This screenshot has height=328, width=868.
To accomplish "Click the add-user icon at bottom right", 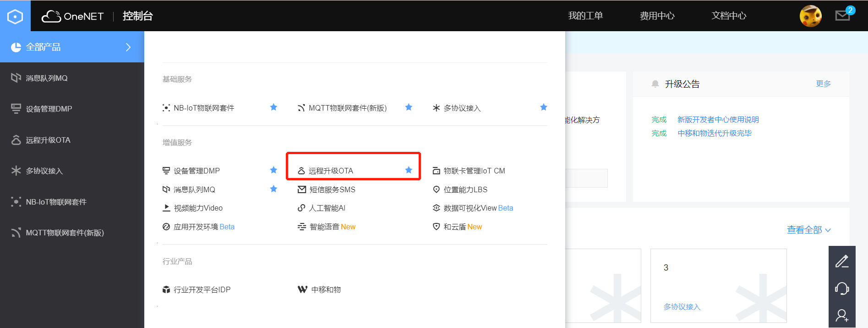I will pyautogui.click(x=842, y=316).
